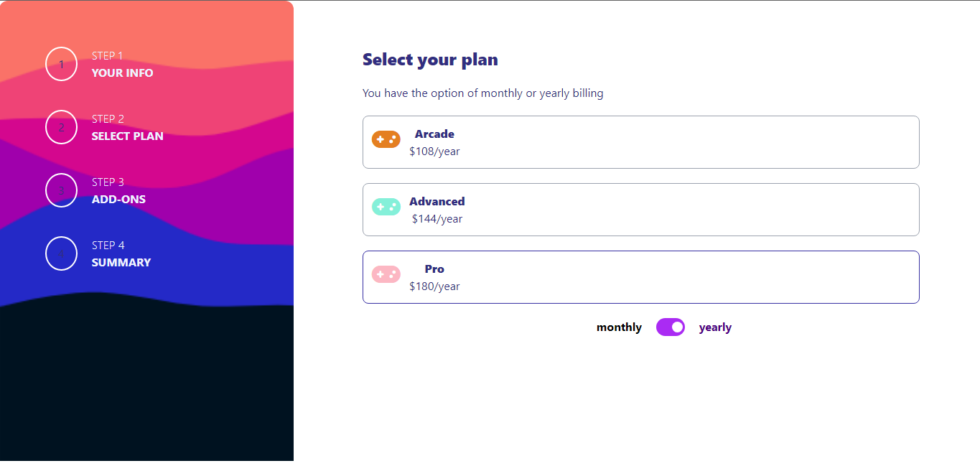Select the Arcade plan card
980x471 pixels.
click(x=640, y=142)
